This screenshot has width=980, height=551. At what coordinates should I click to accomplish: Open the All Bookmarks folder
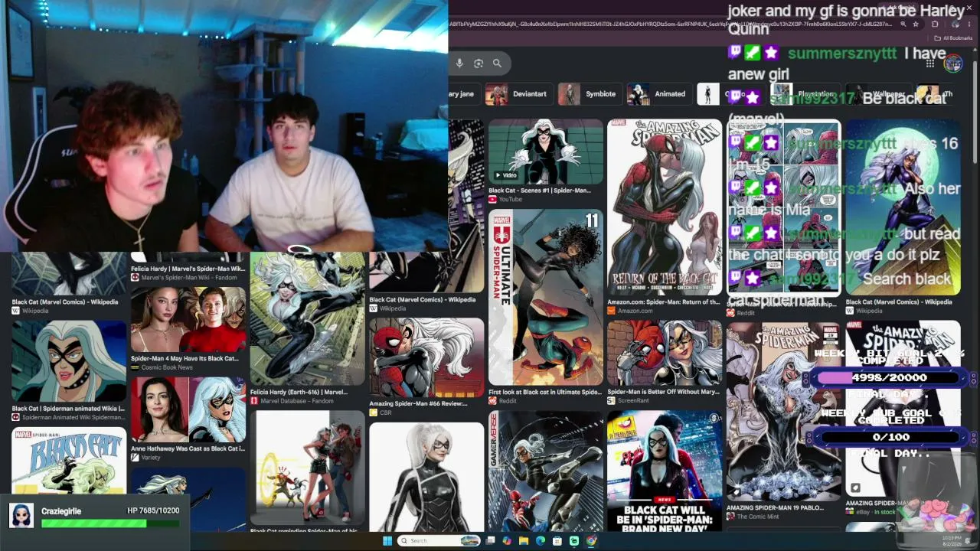pyautogui.click(x=952, y=37)
